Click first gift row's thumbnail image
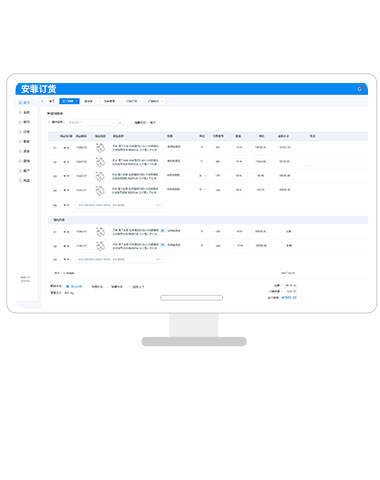The image size is (380, 480). (x=100, y=232)
